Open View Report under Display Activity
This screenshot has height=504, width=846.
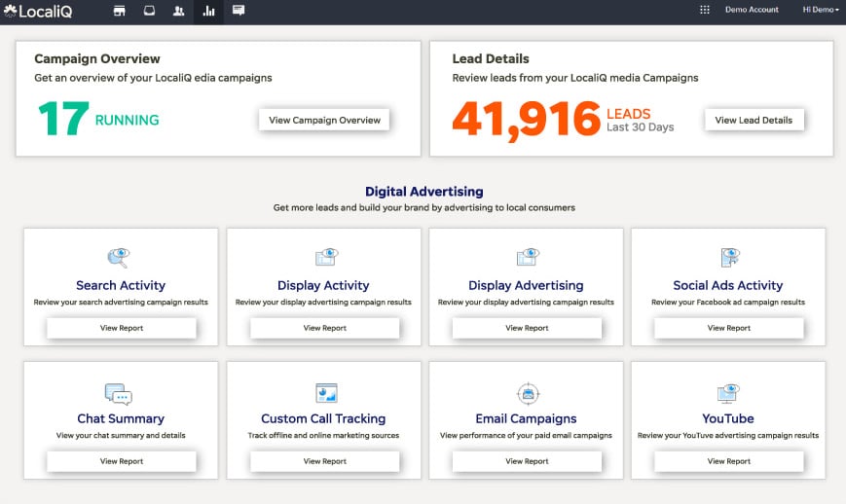[x=324, y=328]
